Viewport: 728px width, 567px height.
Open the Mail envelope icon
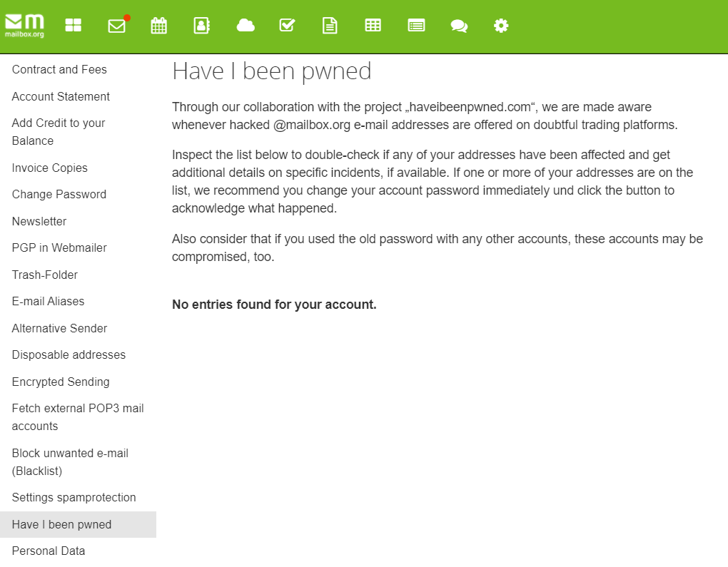point(116,26)
